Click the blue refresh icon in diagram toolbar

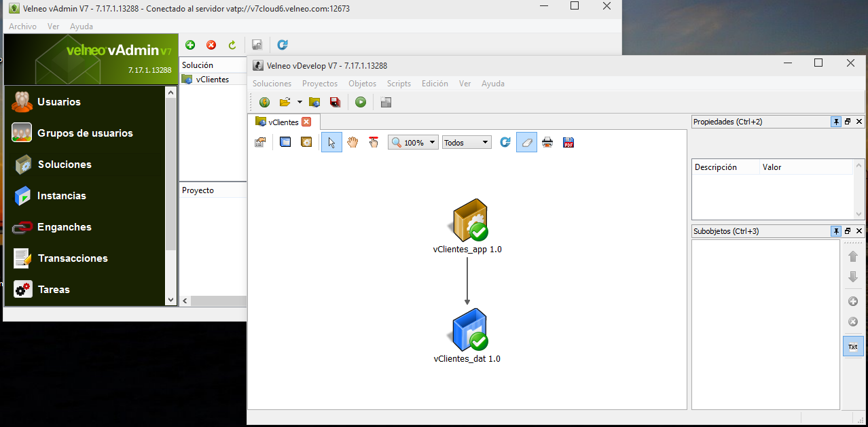pos(505,143)
